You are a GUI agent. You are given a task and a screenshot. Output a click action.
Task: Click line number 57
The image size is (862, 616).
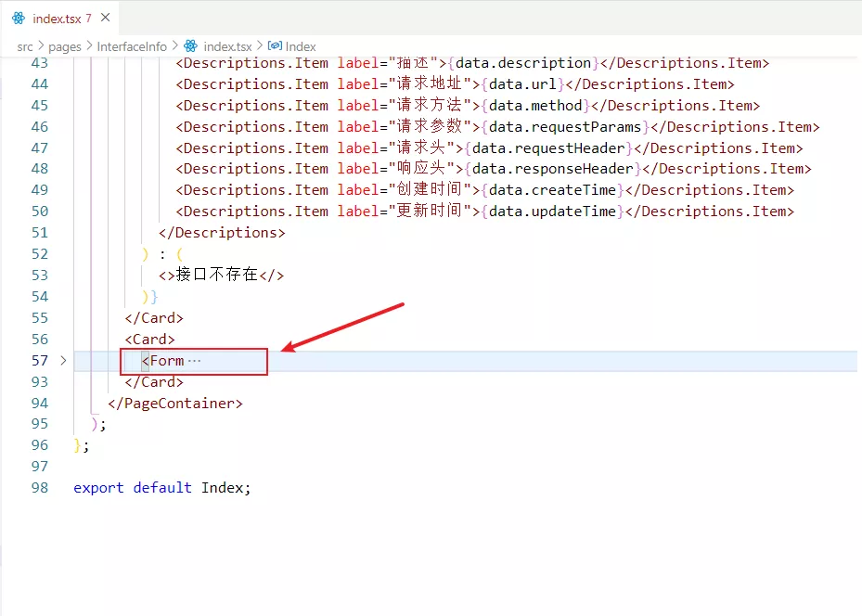tap(40, 361)
